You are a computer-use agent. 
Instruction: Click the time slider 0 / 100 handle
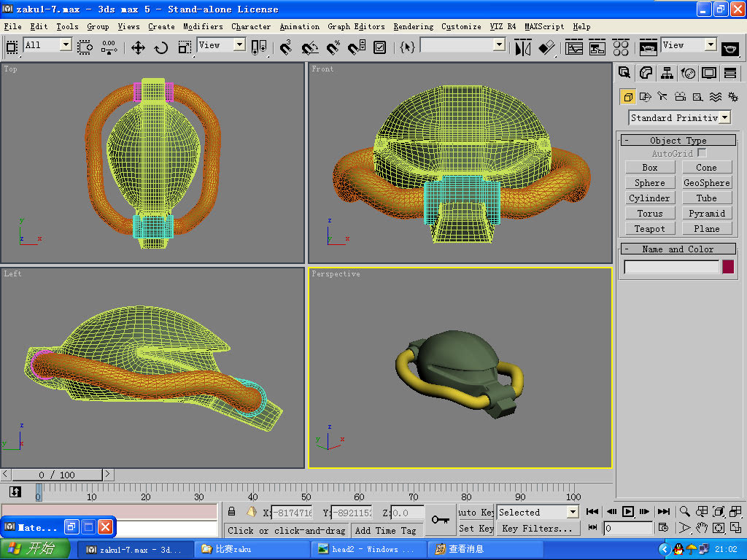(57, 474)
